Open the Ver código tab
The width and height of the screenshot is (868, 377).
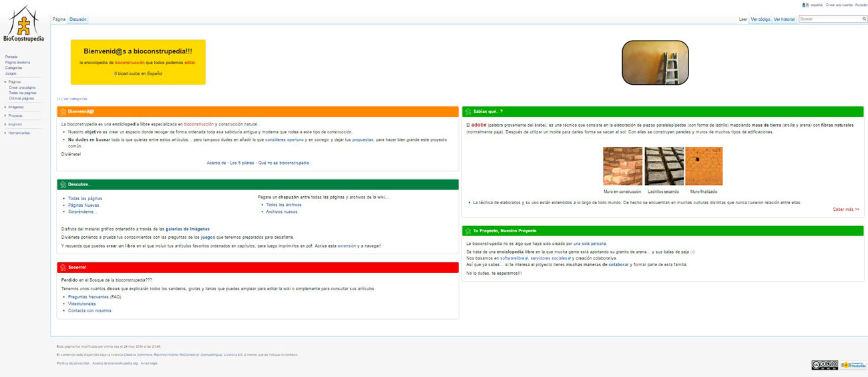[x=760, y=19]
